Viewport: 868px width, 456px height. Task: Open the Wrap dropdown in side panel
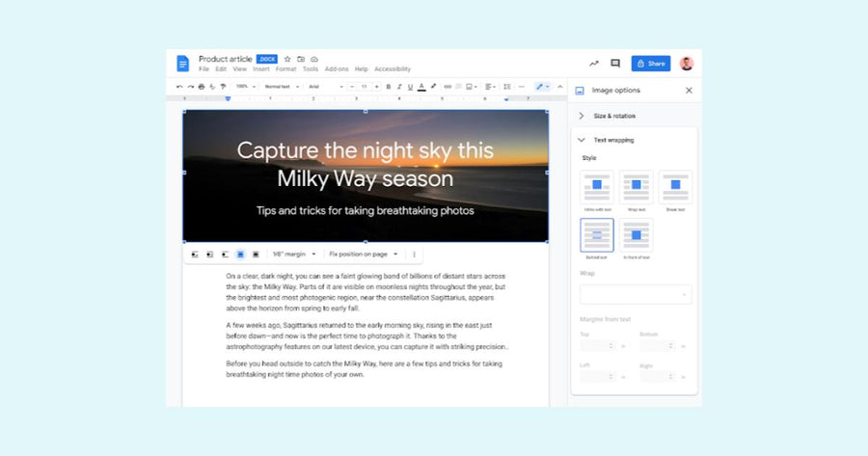[x=636, y=294]
